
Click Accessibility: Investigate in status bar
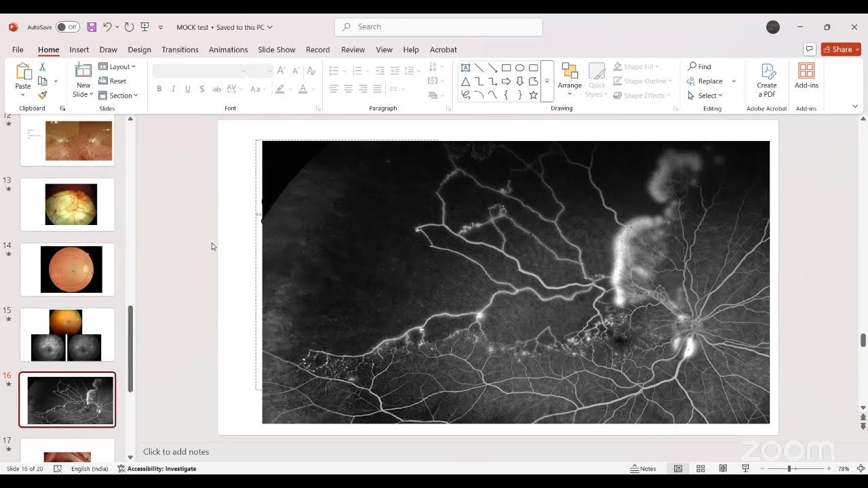157,468
